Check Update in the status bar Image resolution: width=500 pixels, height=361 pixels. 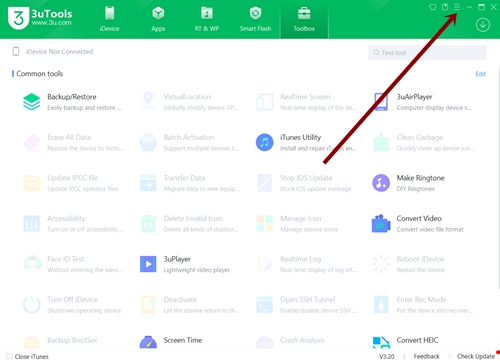coord(476,356)
